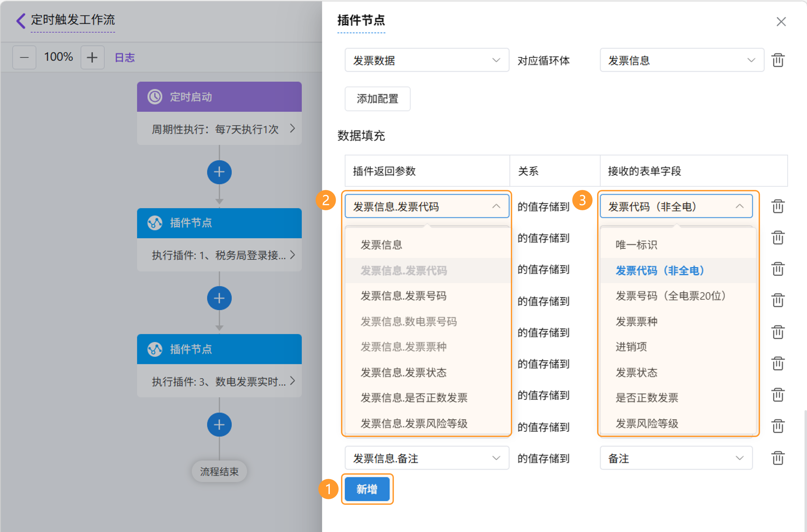Delete the 发票信息.备注 mapping row
The width and height of the screenshot is (807, 532).
pyautogui.click(x=778, y=458)
